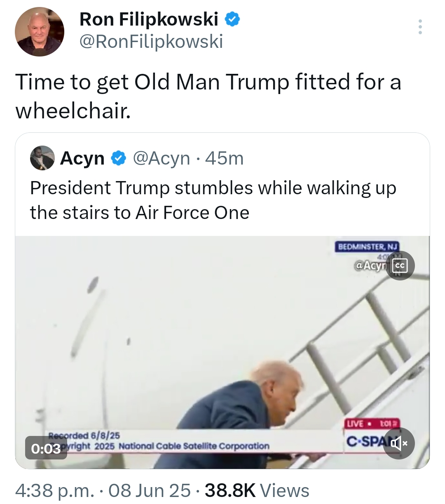
Task: Click the 08 Jun 25 date
Action: pyautogui.click(x=150, y=490)
